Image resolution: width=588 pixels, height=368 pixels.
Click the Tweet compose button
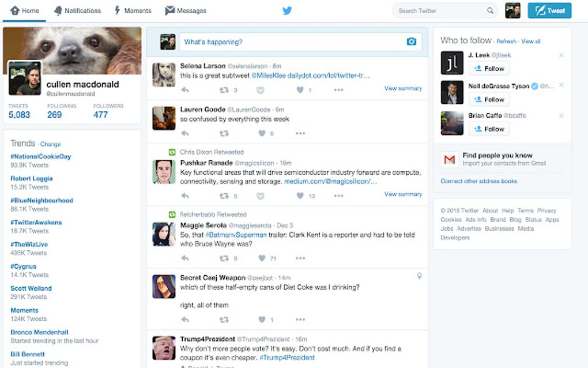[549, 10]
